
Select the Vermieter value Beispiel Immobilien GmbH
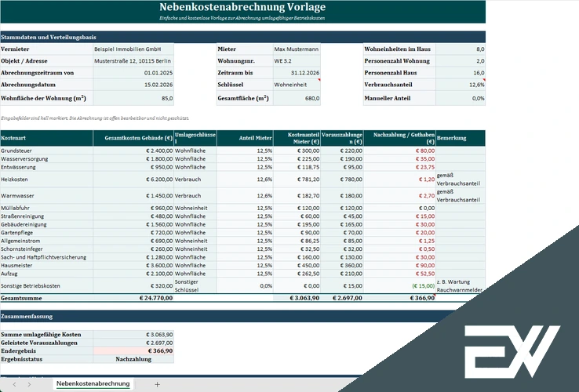point(133,49)
